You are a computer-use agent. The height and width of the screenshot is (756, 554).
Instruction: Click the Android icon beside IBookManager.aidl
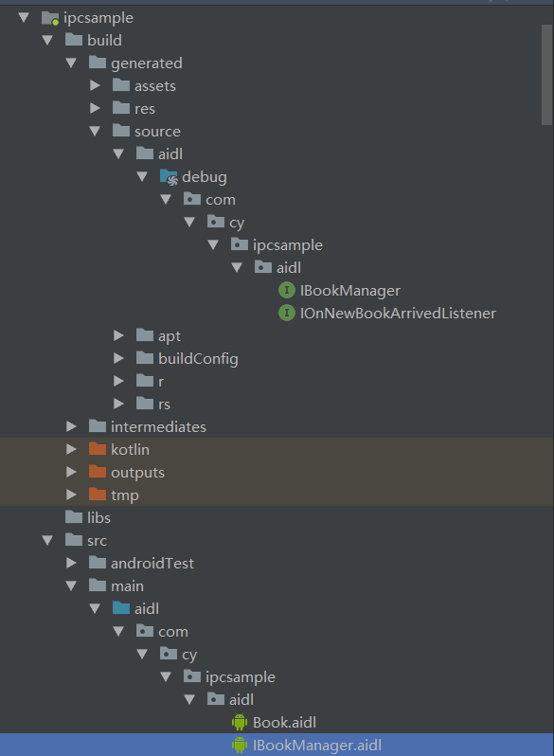(x=240, y=745)
